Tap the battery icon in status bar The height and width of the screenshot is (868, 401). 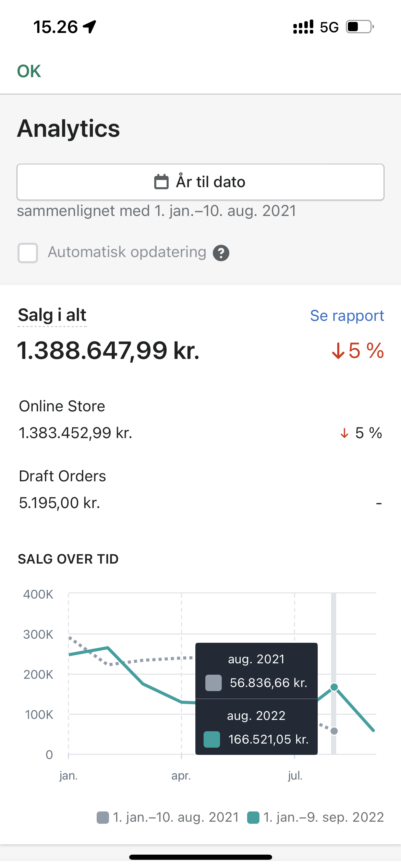[x=359, y=27]
